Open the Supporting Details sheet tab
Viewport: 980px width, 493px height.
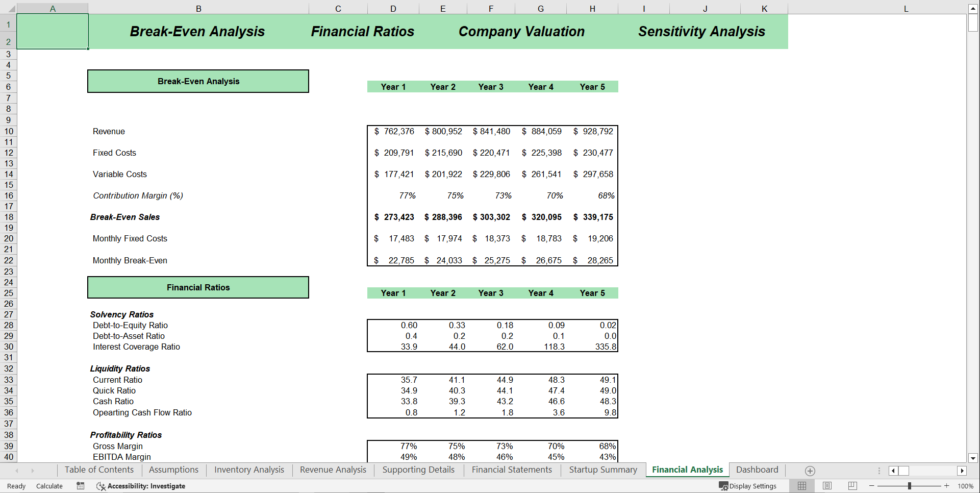[x=418, y=470]
